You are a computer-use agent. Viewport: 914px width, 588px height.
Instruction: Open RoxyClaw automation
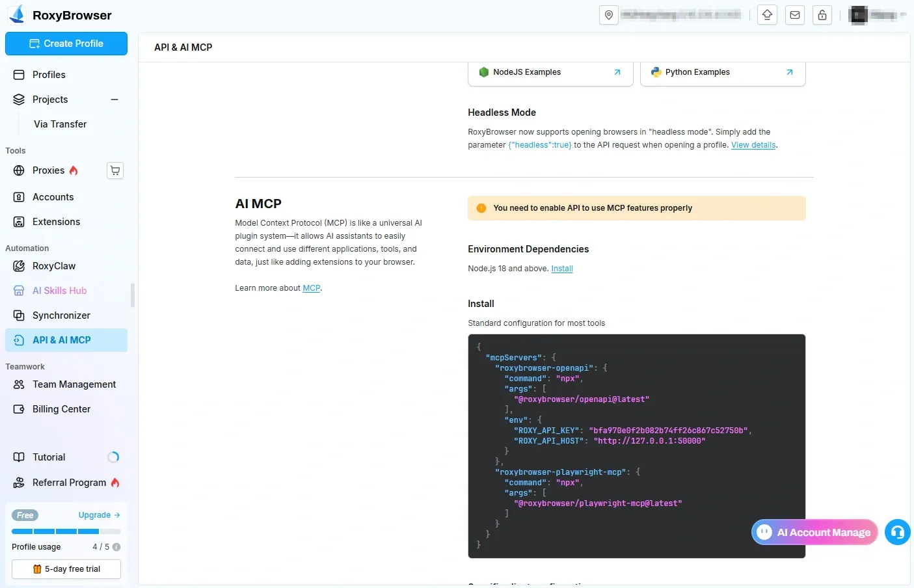(66, 266)
